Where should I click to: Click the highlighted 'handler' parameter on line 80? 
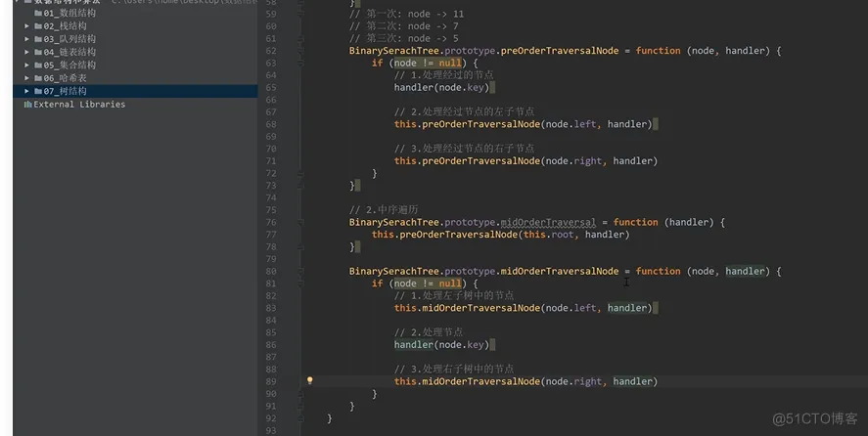pyautogui.click(x=745, y=271)
